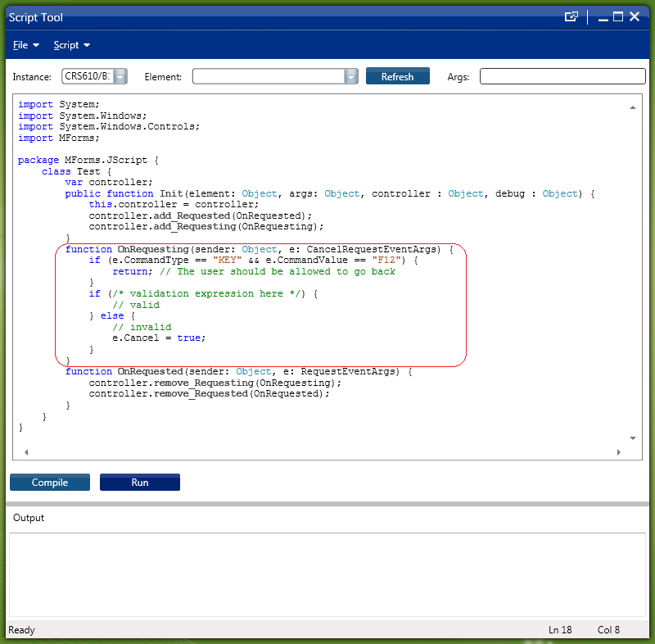This screenshot has width=655, height=644.
Task: Maximize the Script Tool window
Action: pos(618,16)
